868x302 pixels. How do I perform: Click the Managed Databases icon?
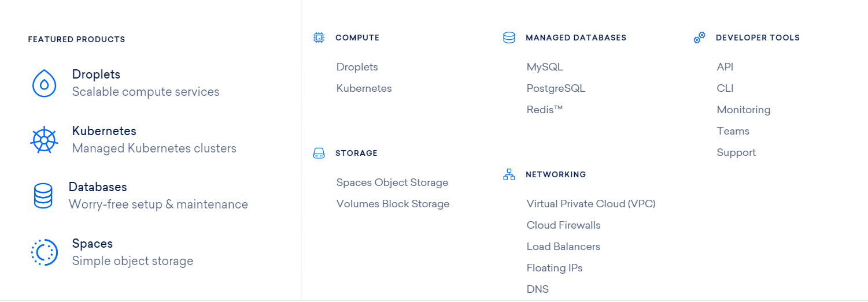509,38
